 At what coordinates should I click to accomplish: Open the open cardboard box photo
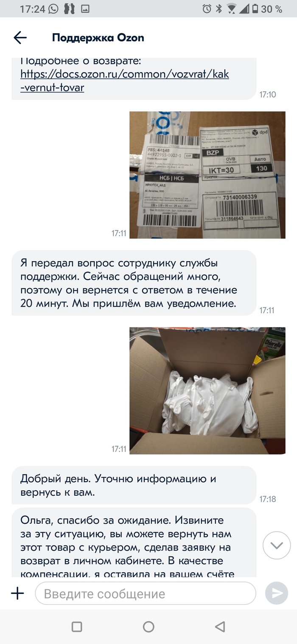(207, 390)
